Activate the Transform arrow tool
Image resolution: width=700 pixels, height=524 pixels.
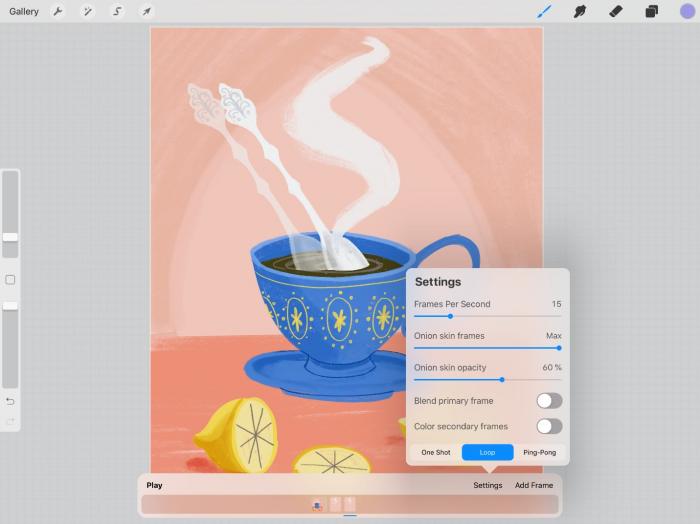click(x=146, y=11)
